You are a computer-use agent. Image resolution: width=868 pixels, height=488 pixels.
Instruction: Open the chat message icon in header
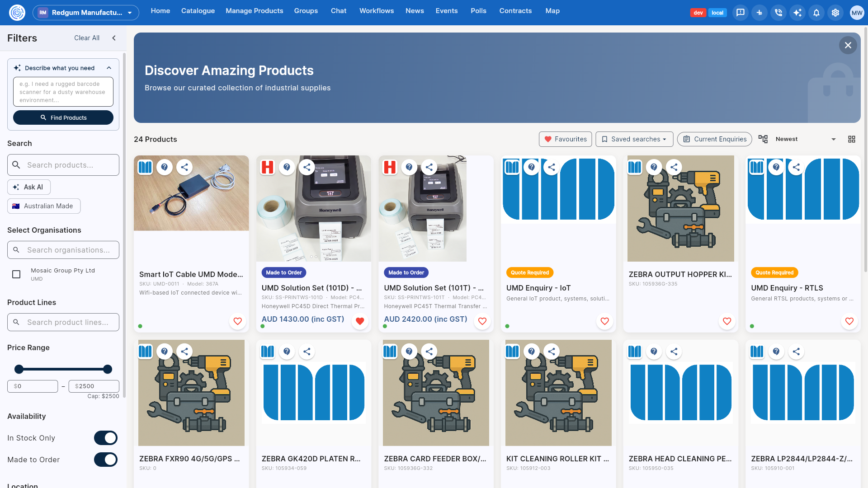(x=741, y=13)
